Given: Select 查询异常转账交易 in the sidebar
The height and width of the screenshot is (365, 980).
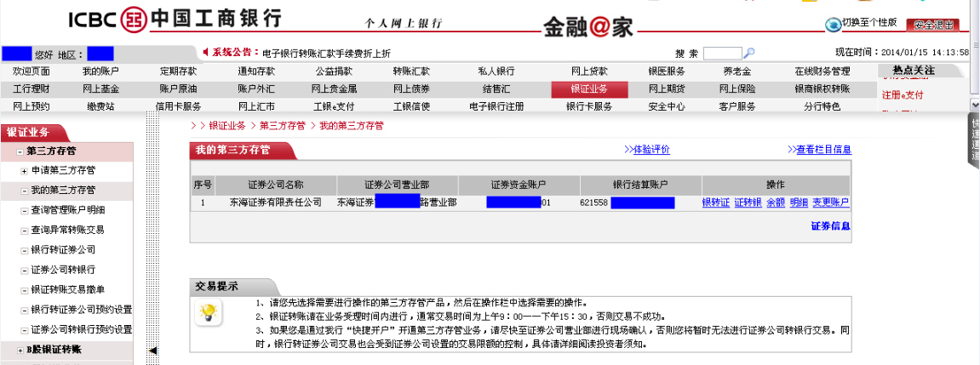Looking at the screenshot, I should [x=68, y=230].
